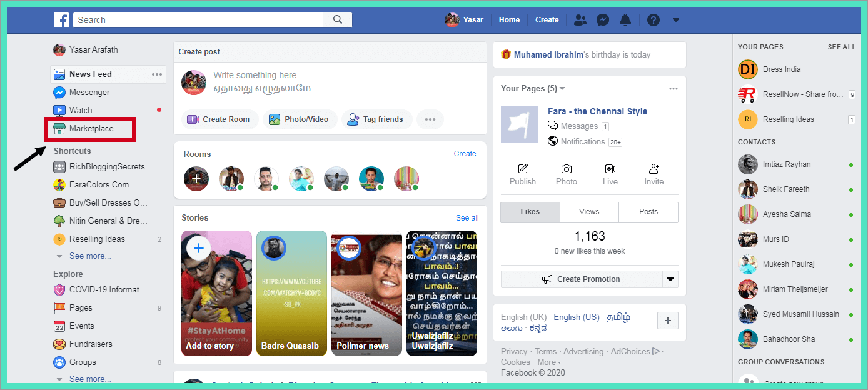Click the Photo camera icon
This screenshot has height=390, width=868.
(567, 169)
